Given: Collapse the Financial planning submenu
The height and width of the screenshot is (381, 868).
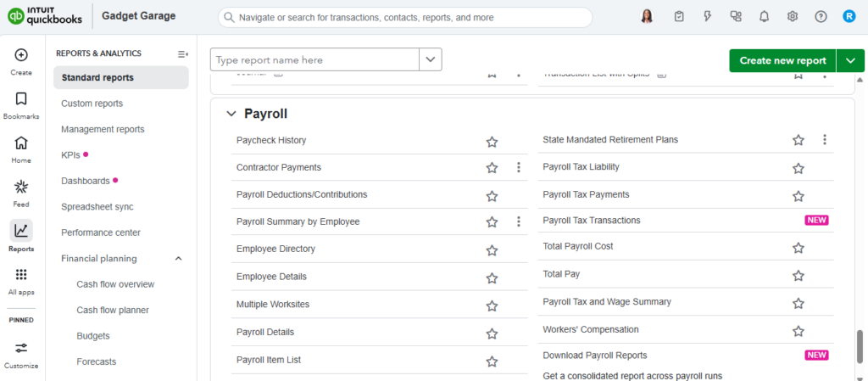Looking at the screenshot, I should click(178, 259).
